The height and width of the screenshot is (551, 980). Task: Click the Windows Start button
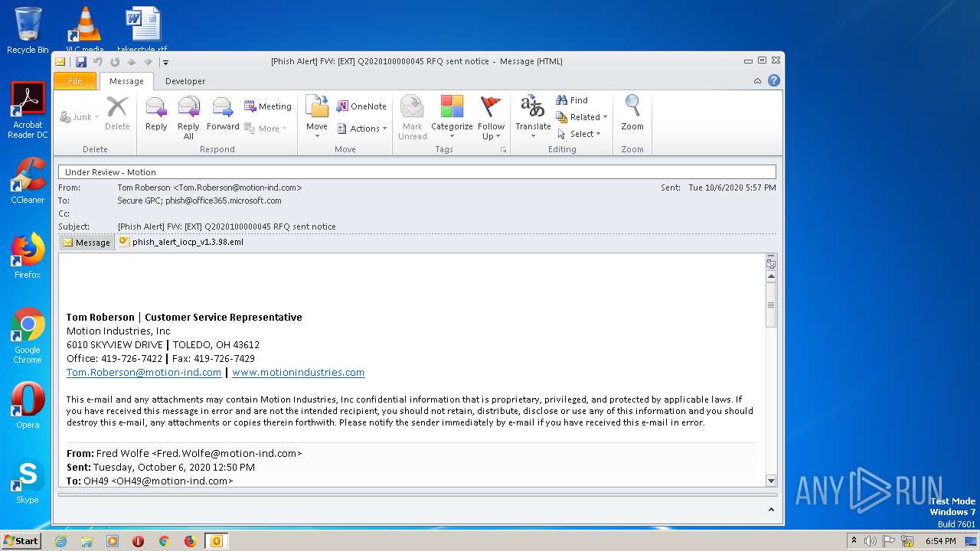coord(21,541)
